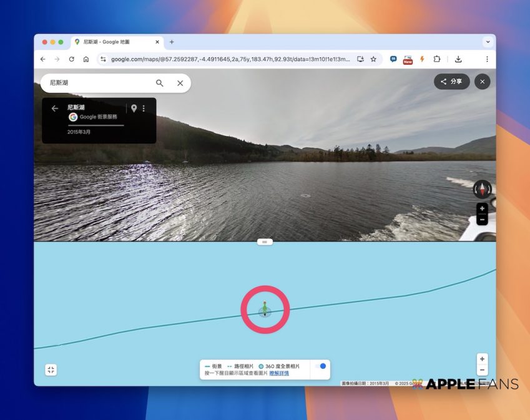Click the URL address bar
530x420 pixels.
231,59
